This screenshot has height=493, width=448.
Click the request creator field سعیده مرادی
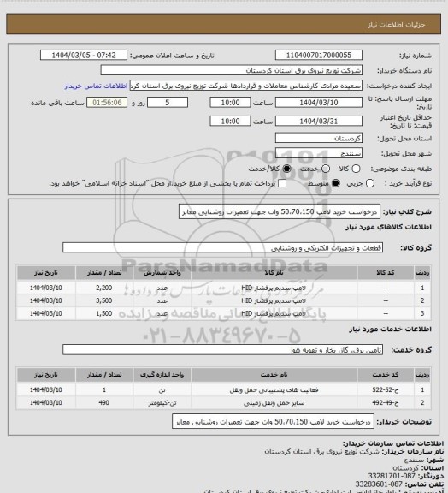(x=246, y=86)
